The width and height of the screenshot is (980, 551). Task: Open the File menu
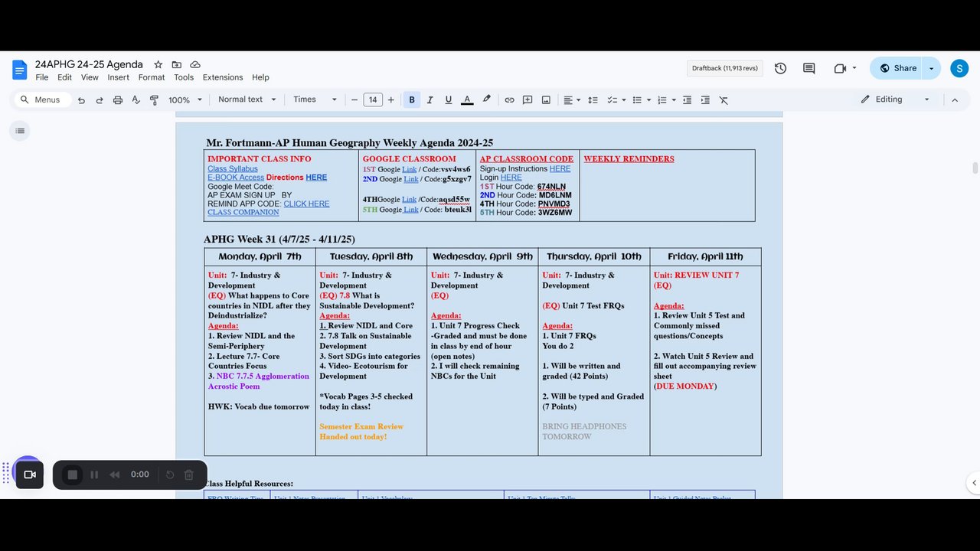click(42, 77)
